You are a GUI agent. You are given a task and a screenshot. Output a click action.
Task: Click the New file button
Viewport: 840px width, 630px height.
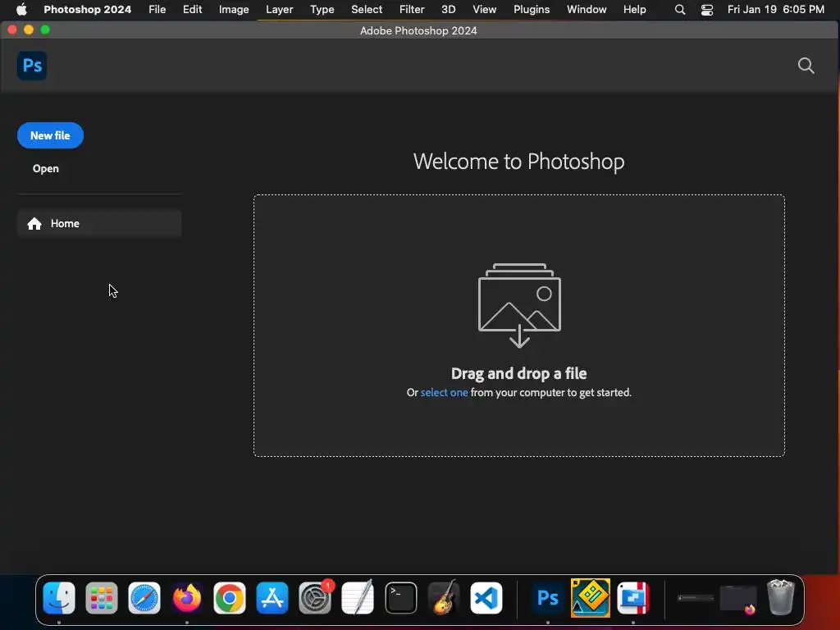(50, 135)
